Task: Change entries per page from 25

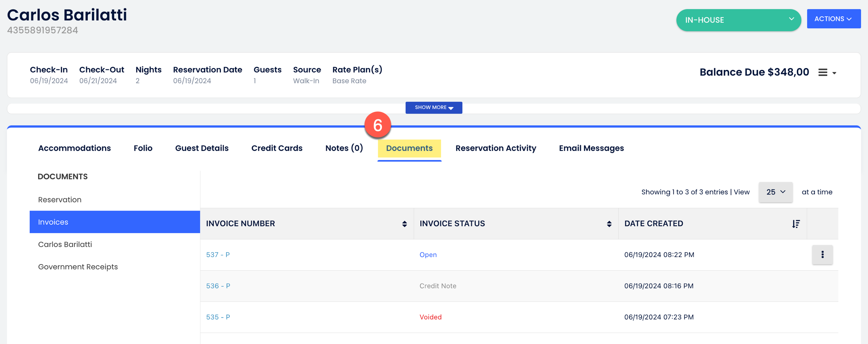Action: [775, 192]
